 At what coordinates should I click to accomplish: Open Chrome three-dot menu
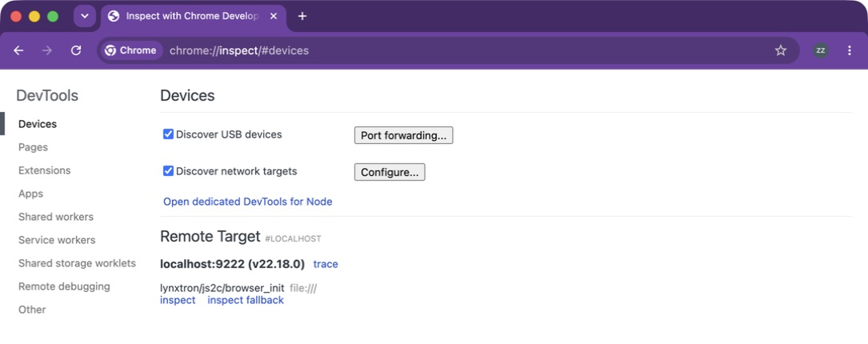pyautogui.click(x=849, y=50)
